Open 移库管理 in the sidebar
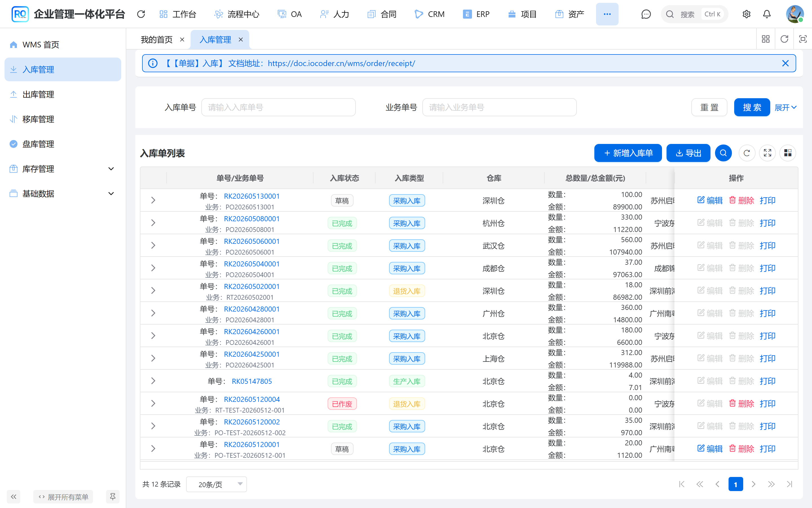Viewport: 812px width, 508px height. (x=63, y=119)
